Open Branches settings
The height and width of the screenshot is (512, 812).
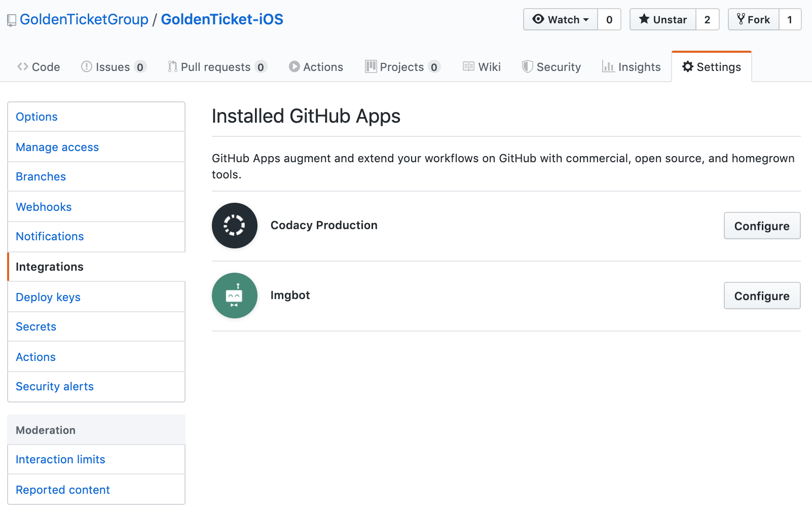(x=96, y=176)
